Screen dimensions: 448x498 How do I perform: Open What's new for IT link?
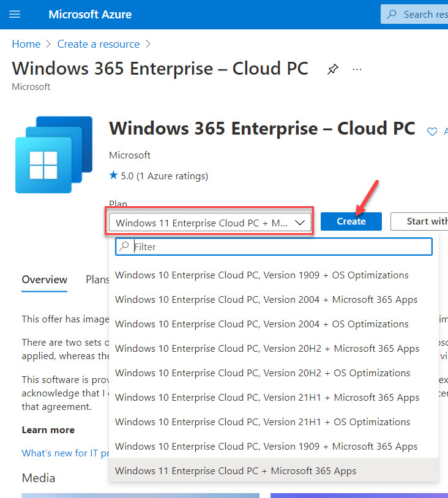pyautogui.click(x=65, y=453)
